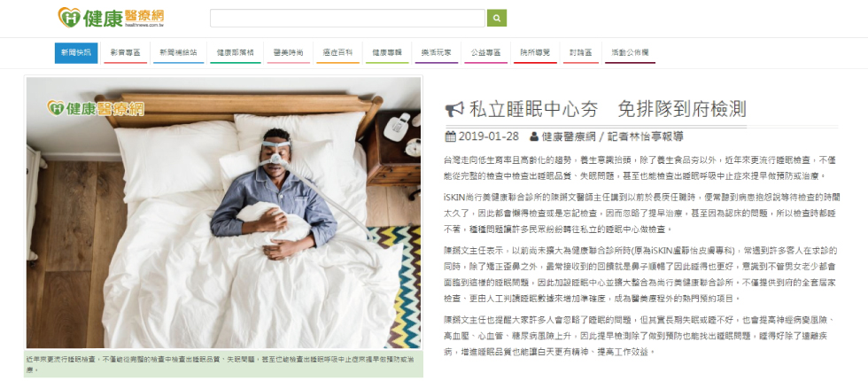The height and width of the screenshot is (381, 868).
Task: Open the 健康醫療網 logo homepage link
Action: coord(112,17)
